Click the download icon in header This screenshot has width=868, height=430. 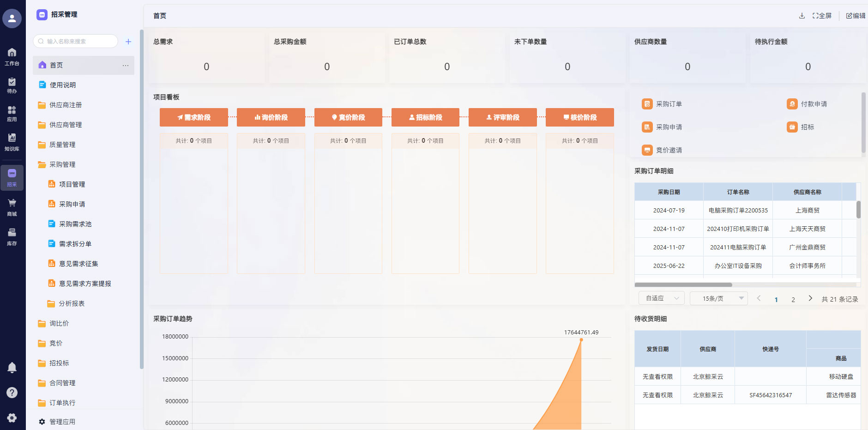point(802,16)
